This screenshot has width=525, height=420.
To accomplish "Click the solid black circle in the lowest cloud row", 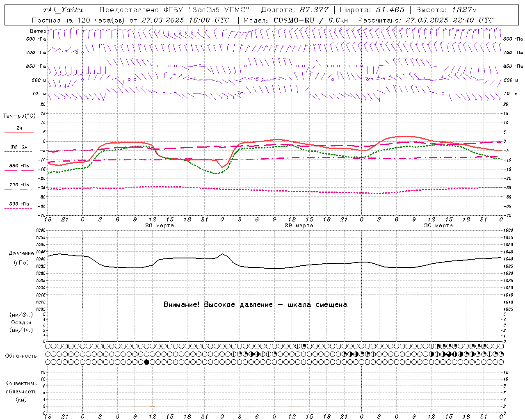I will (147, 362).
